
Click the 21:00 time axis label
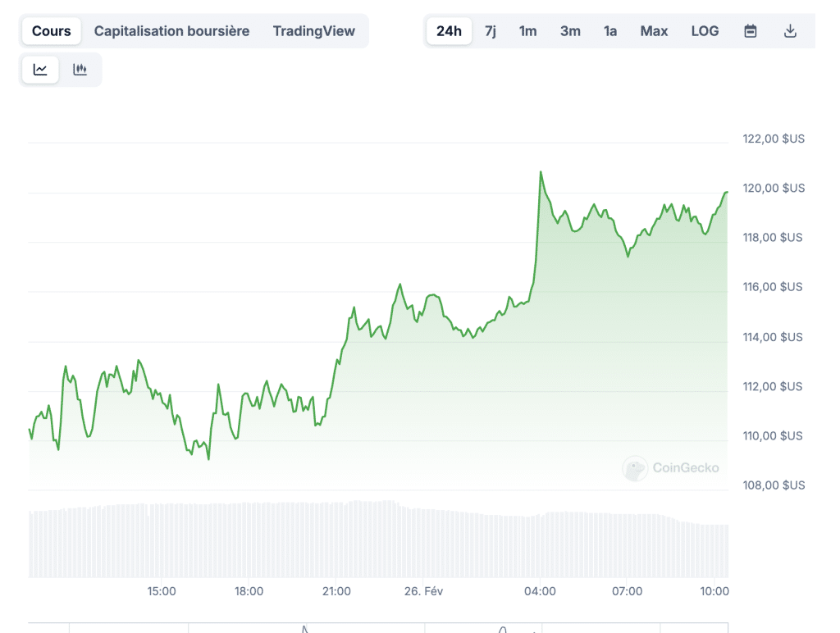point(336,591)
